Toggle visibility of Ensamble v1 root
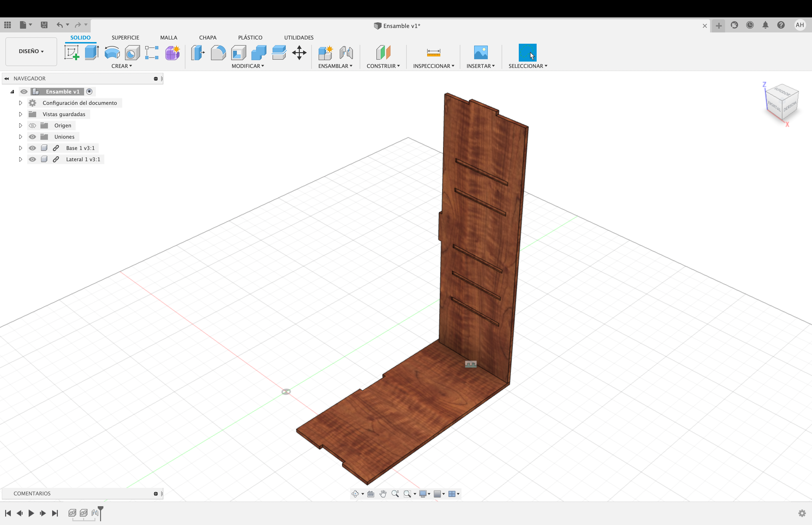Screen dimensions: 812x525 point(24,91)
